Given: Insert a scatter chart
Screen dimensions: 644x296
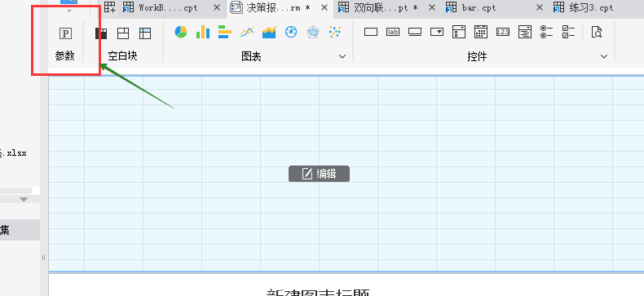Looking at the screenshot, I should click(335, 32).
